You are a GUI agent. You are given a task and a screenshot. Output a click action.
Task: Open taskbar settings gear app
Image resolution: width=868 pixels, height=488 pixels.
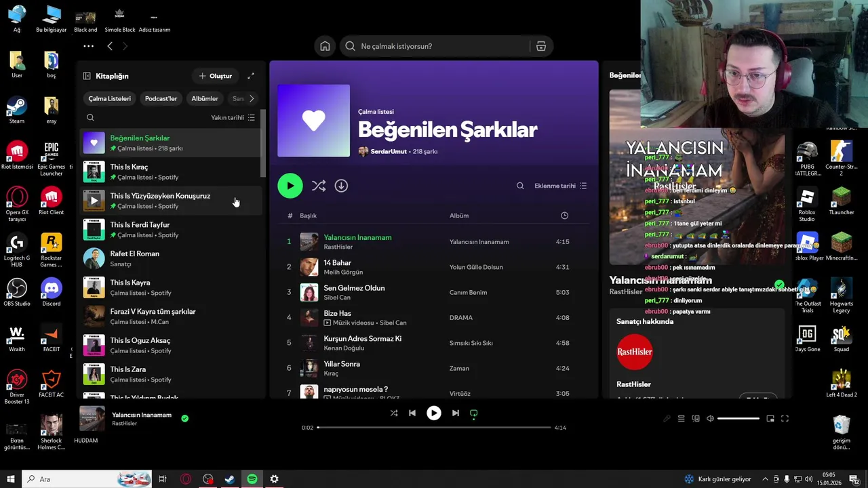point(274,479)
